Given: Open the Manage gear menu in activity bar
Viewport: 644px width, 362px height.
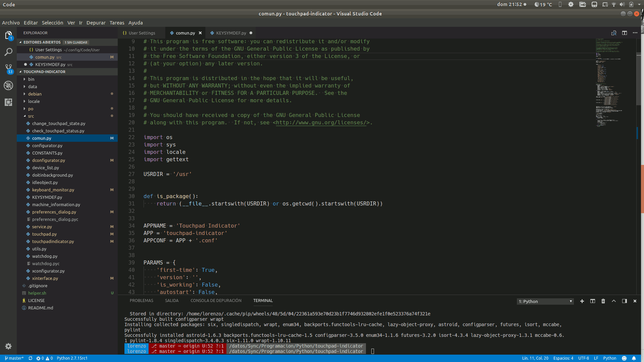Looking at the screenshot, I should [x=8, y=346].
